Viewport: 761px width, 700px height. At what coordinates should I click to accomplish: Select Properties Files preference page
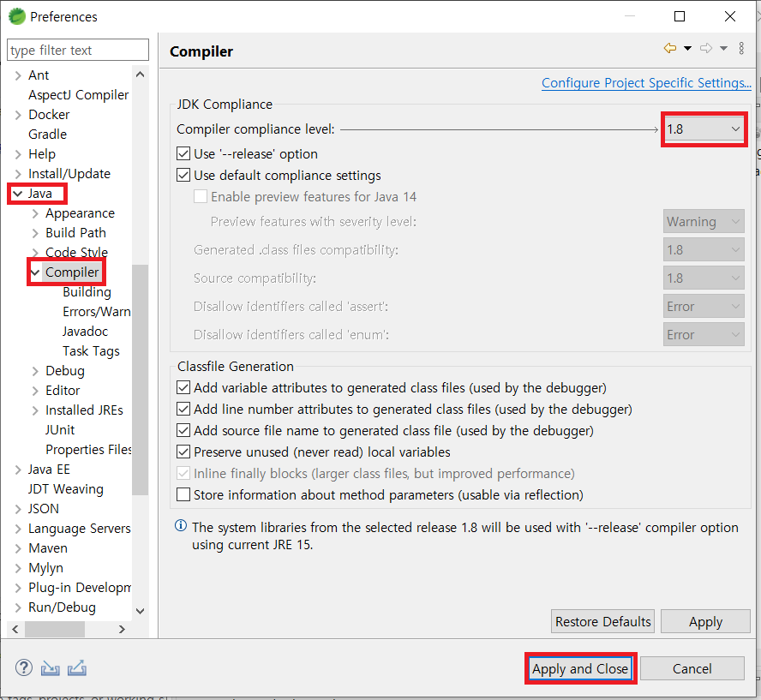point(88,450)
